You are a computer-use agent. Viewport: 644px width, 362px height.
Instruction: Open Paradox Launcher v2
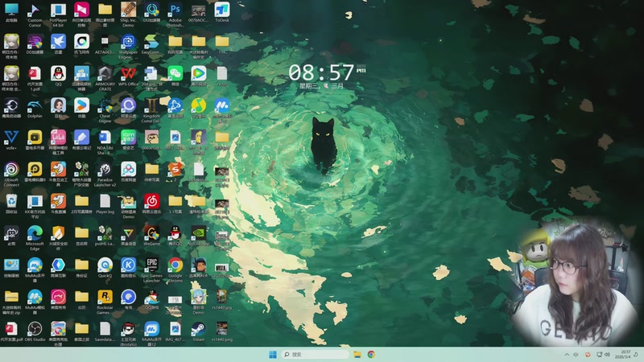point(105,173)
